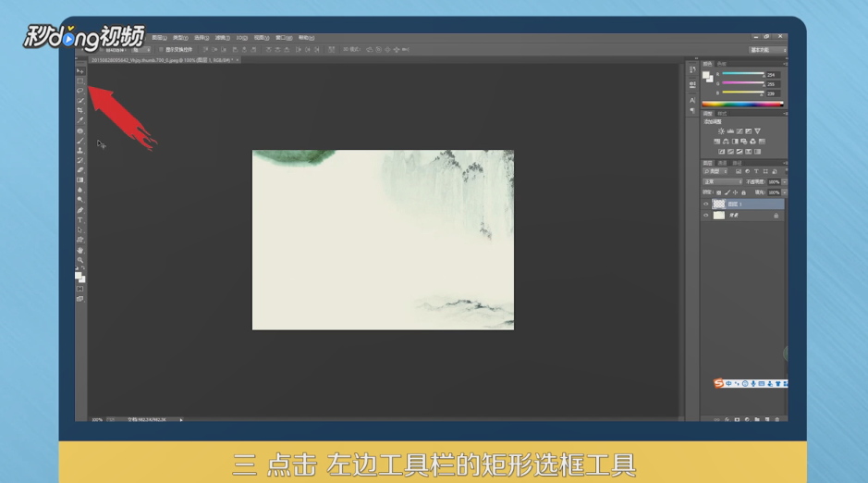Select the Gradient tool
This screenshot has width=868, height=483.
pos(80,180)
